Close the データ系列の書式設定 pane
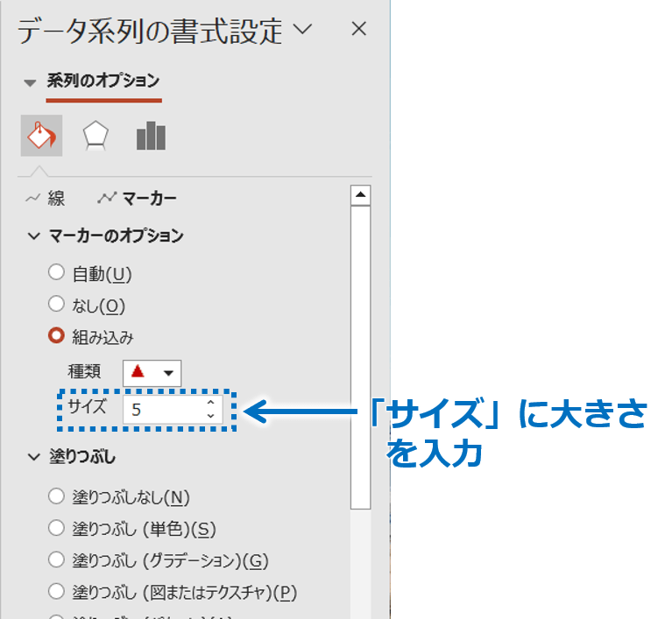The height and width of the screenshot is (619, 672). coord(358,29)
